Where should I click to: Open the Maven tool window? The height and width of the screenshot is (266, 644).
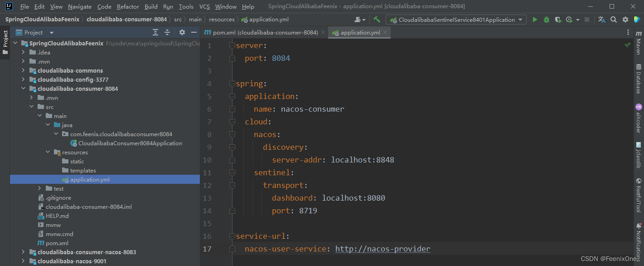click(639, 43)
